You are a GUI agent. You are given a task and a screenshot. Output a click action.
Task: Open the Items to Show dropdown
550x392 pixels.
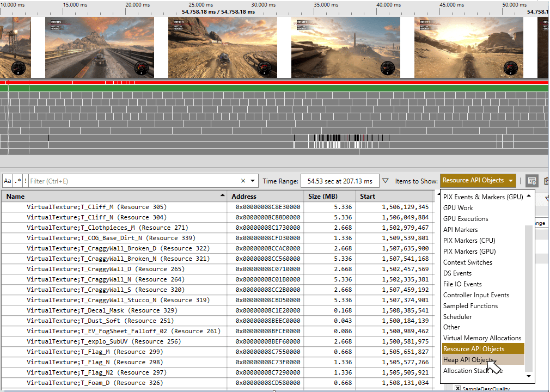(x=478, y=181)
